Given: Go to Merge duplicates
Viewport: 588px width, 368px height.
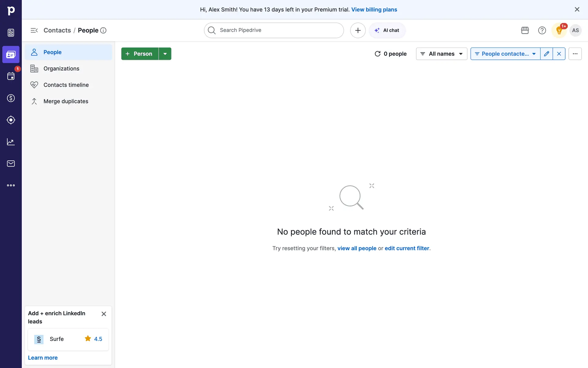Looking at the screenshot, I should click(x=66, y=101).
